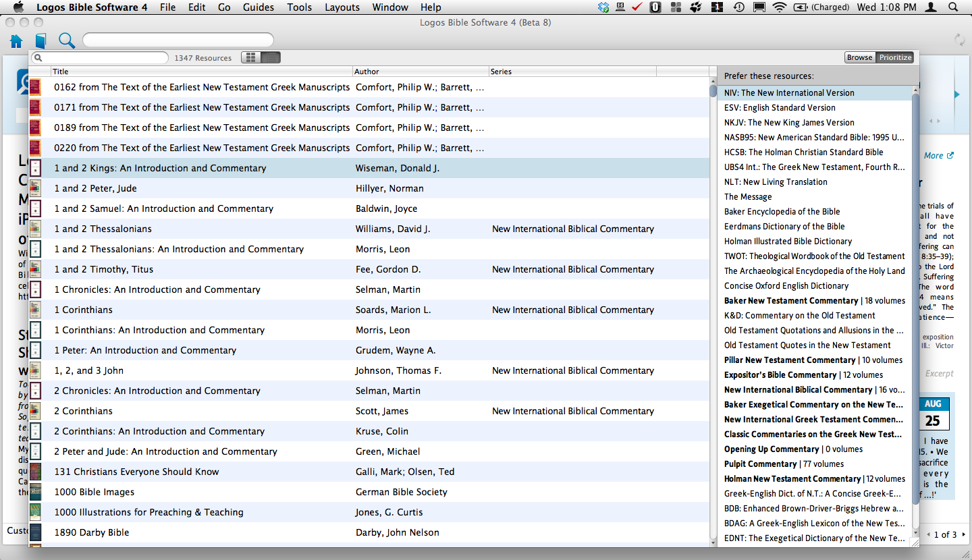Sort resources by Author column
Viewport: 972px width, 560px height.
[x=421, y=72]
